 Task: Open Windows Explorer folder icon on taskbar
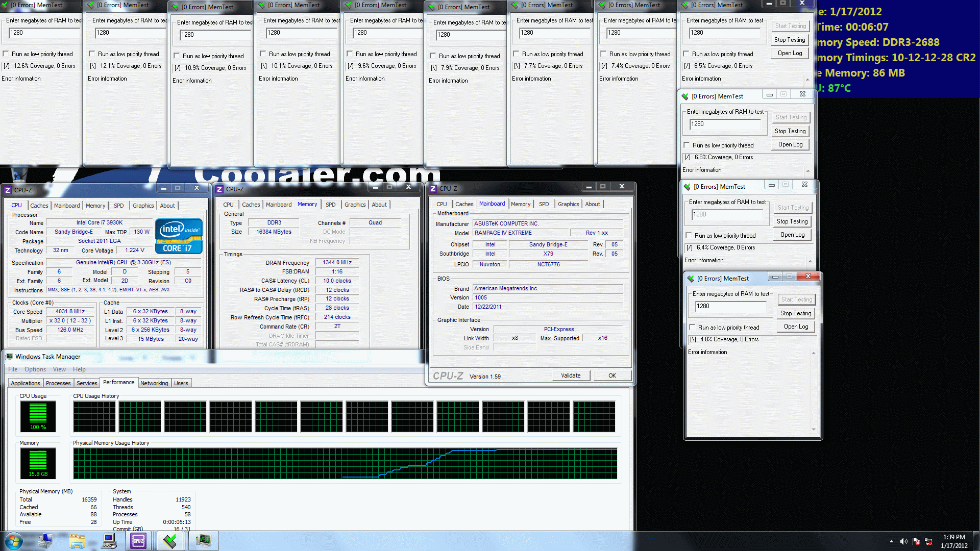coord(77,541)
